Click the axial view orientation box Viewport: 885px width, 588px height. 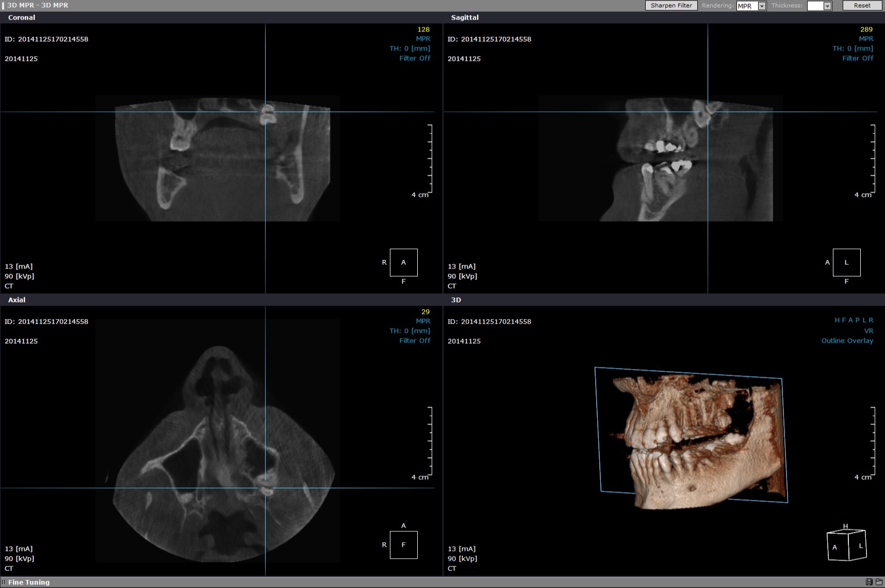(403, 545)
